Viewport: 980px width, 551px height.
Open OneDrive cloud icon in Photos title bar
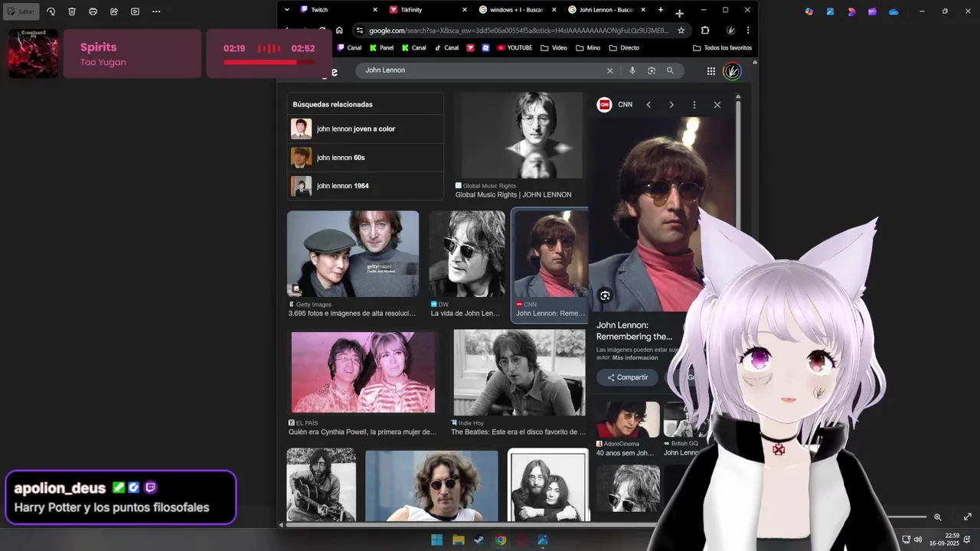pos(893,11)
